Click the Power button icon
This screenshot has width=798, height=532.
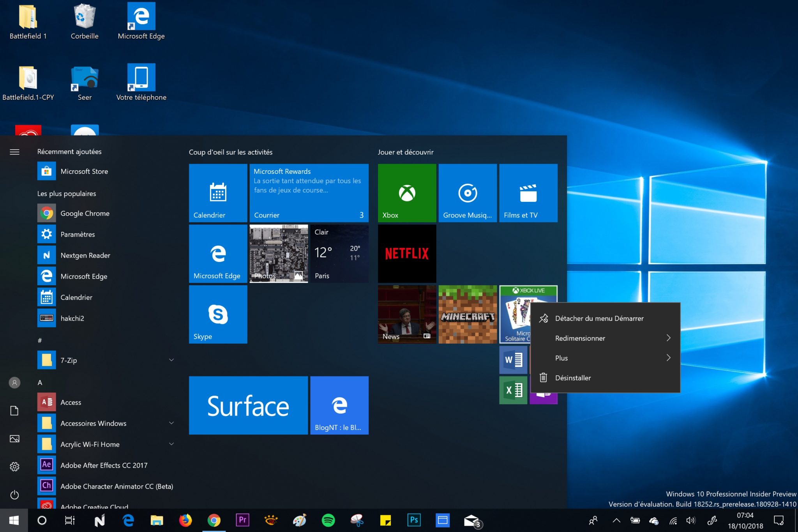point(14,495)
